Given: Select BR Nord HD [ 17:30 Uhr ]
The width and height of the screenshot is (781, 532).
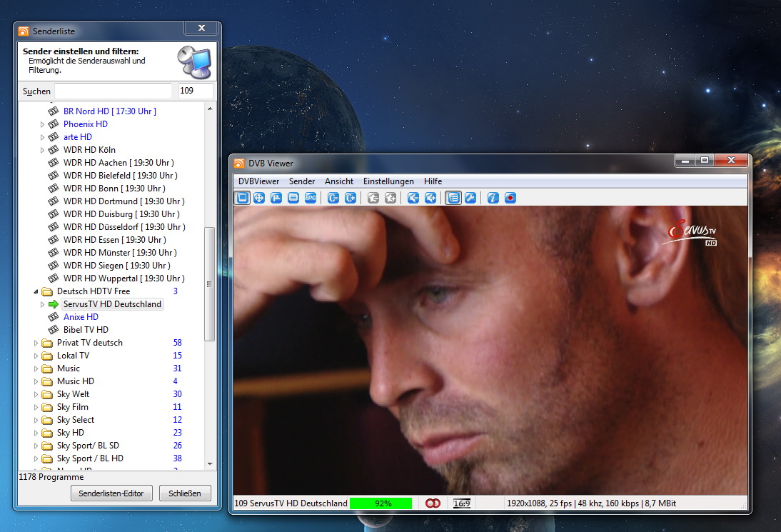Looking at the screenshot, I should pyautogui.click(x=109, y=111).
